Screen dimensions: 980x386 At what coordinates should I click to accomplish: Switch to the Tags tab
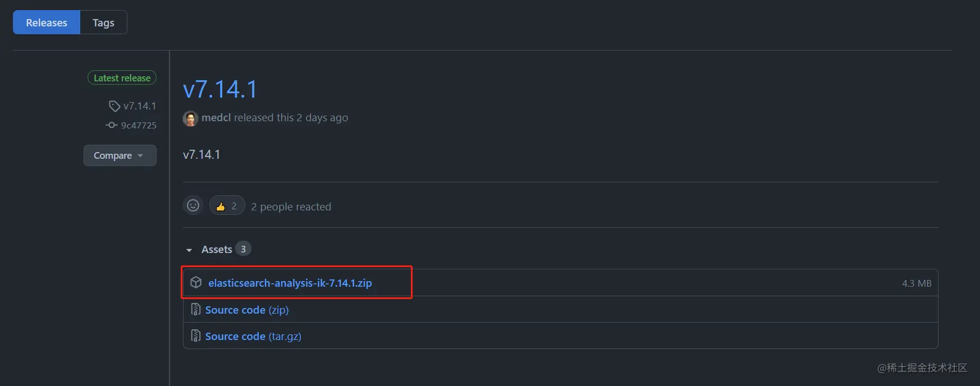103,22
